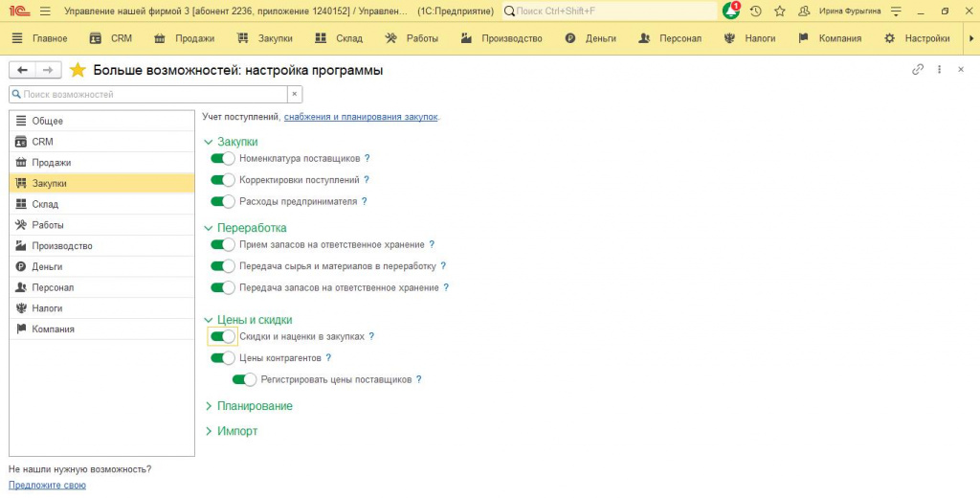
Task: Show help for Регистрировать цены поставщиков
Action: [419, 379]
